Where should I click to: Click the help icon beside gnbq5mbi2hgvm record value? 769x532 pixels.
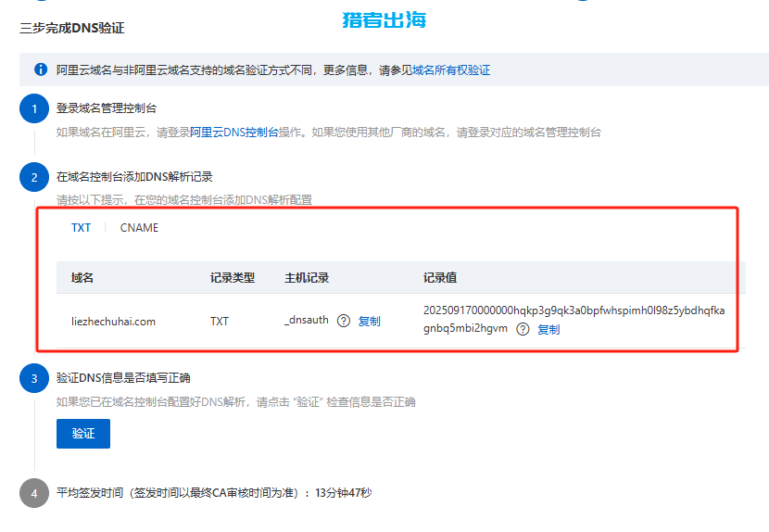pos(523,329)
